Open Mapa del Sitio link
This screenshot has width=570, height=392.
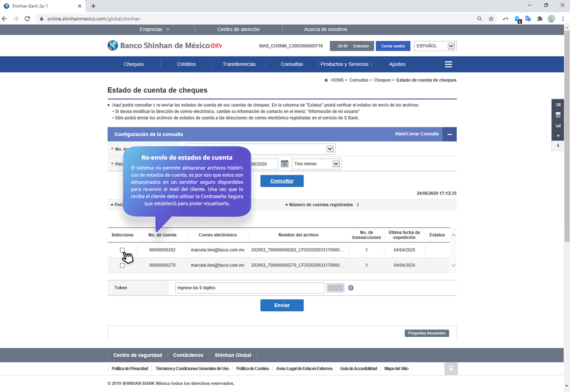pos(396,369)
